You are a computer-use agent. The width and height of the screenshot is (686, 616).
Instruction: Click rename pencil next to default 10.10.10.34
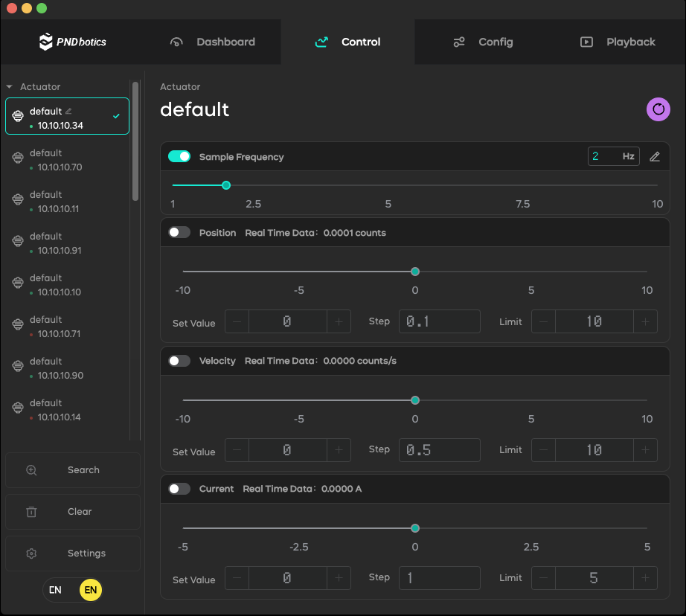pyautogui.click(x=68, y=111)
